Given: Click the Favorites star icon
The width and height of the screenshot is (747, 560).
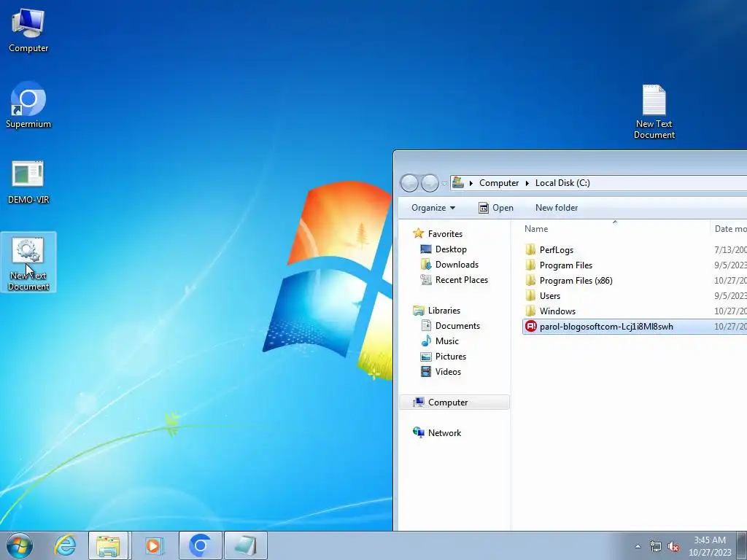Looking at the screenshot, I should (418, 233).
